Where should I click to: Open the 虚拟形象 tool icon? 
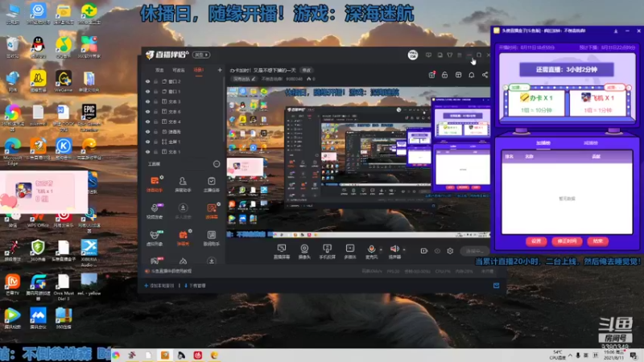coord(155,237)
